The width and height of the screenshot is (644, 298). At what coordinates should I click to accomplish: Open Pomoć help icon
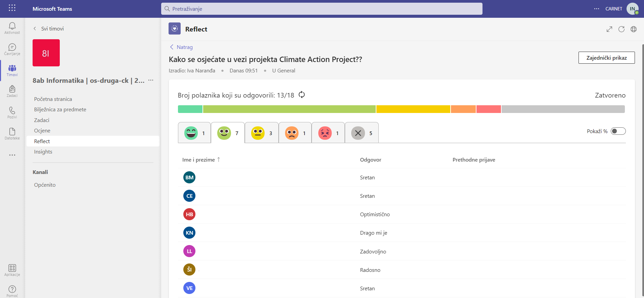tap(12, 291)
